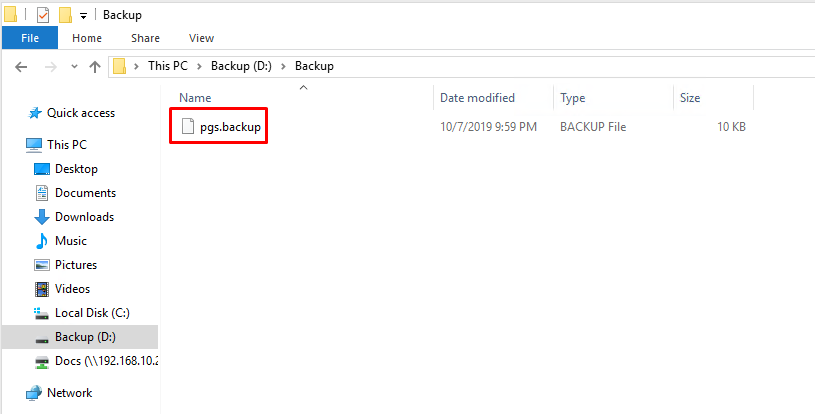Open the File menu
This screenshot has height=414, width=815.
click(x=30, y=38)
